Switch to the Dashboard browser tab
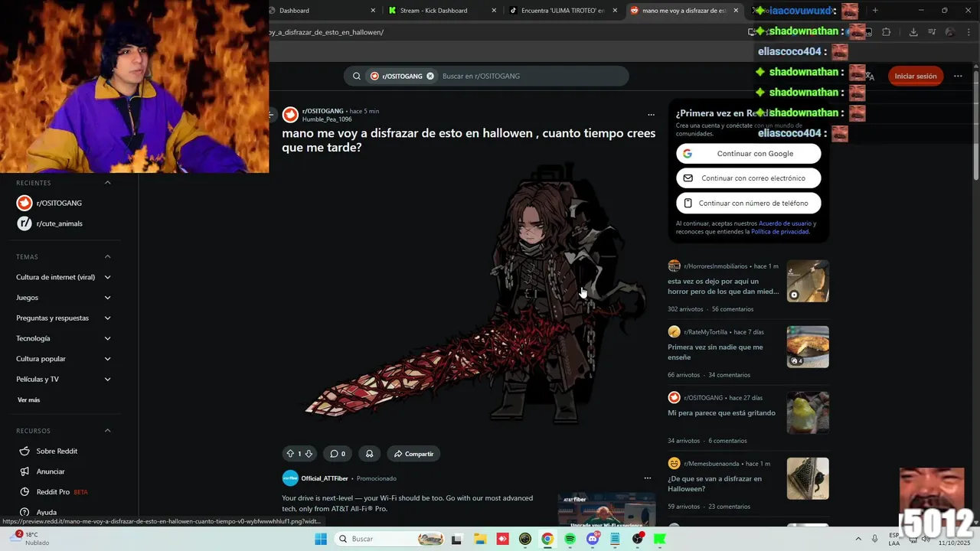This screenshot has width=980, height=551. click(322, 11)
